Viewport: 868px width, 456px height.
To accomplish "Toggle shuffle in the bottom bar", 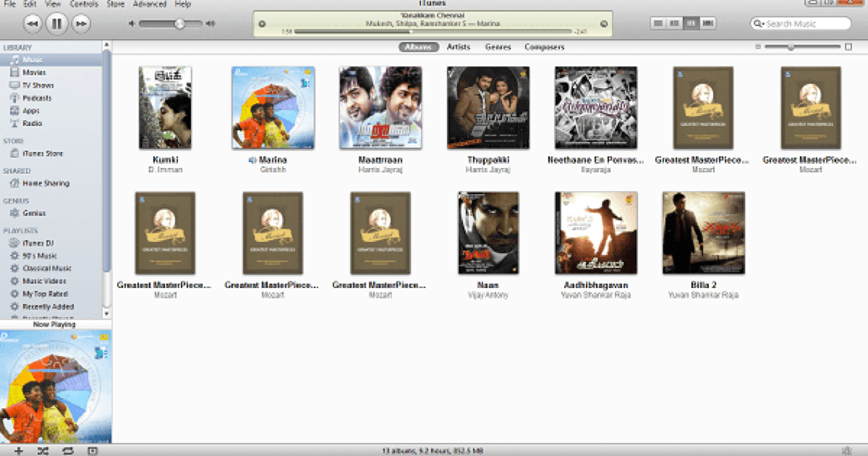I will [43, 450].
